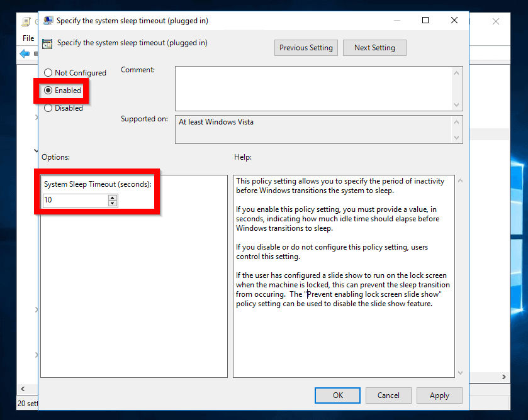The image size is (528, 420).
Task: Go to the Next Setting
Action: 374,48
